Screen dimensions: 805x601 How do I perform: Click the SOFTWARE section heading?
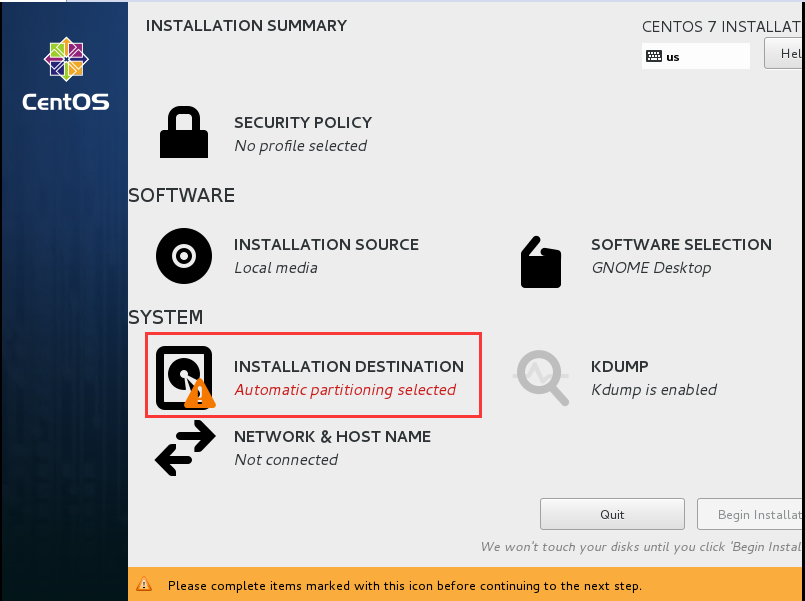point(181,196)
